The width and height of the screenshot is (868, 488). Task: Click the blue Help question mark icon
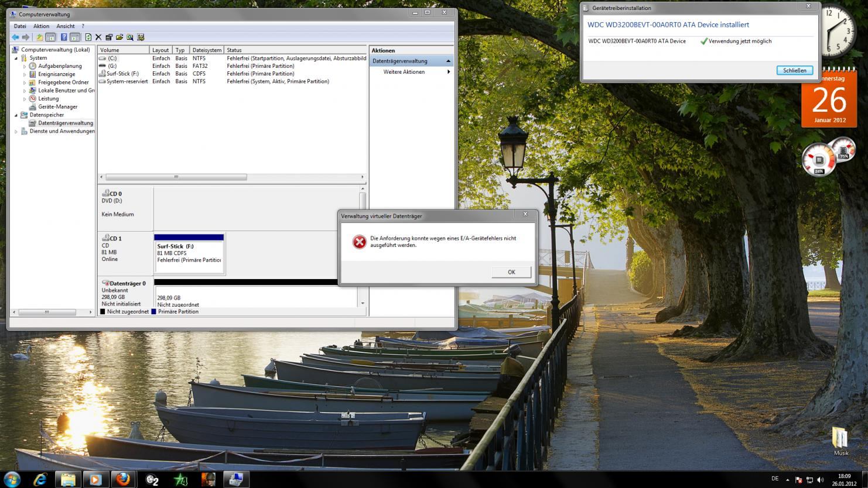[x=64, y=37]
